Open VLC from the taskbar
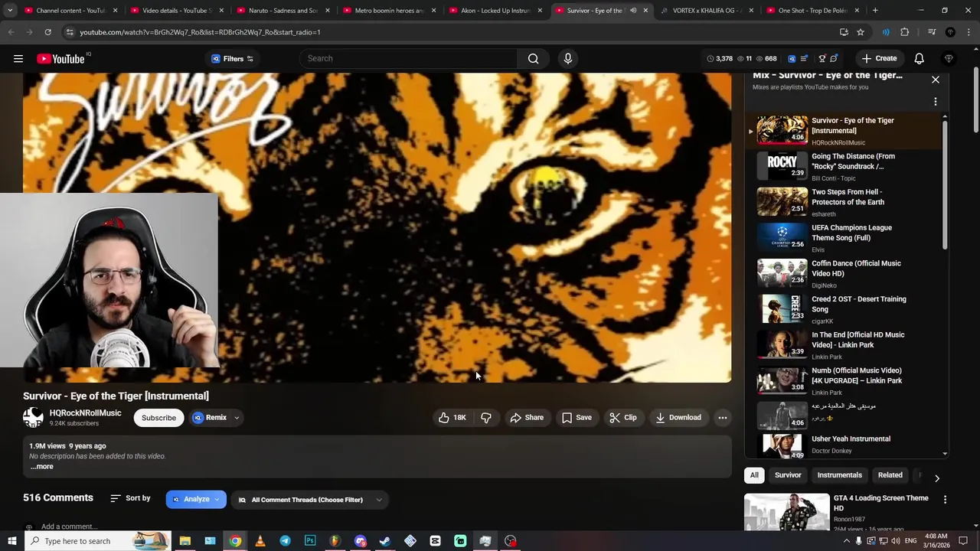The height and width of the screenshot is (551, 980). click(260, 541)
